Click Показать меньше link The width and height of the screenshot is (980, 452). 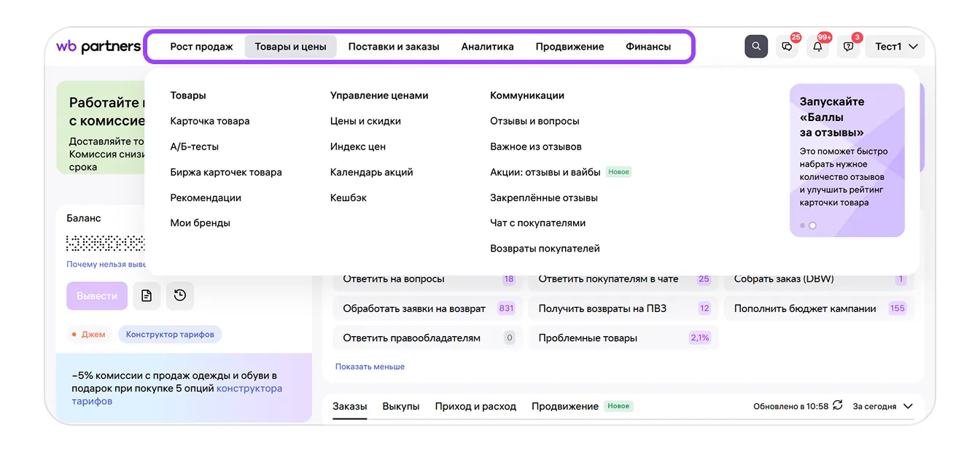[370, 367]
